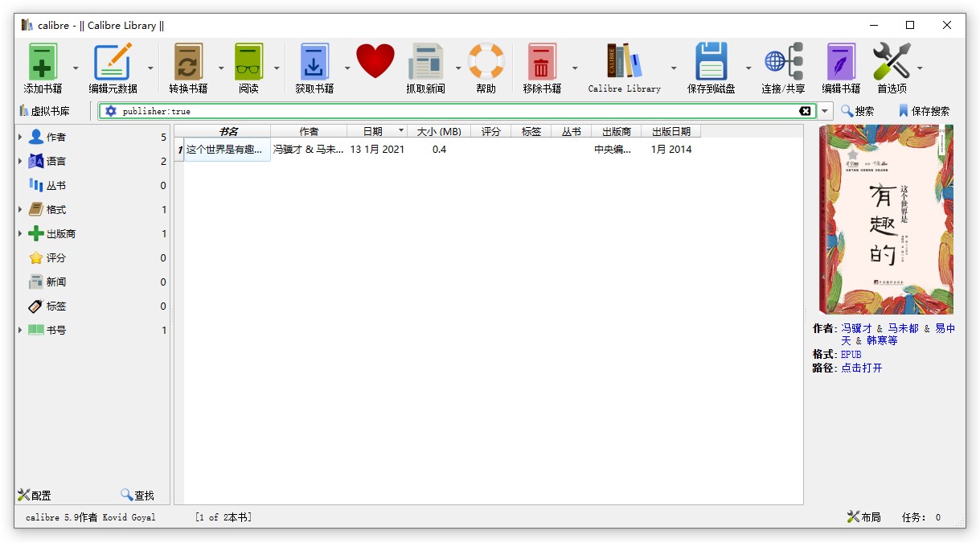980x543 pixels.
Task: Click the 转换书籍 (Convert books) icon
Action: pyautogui.click(x=188, y=62)
